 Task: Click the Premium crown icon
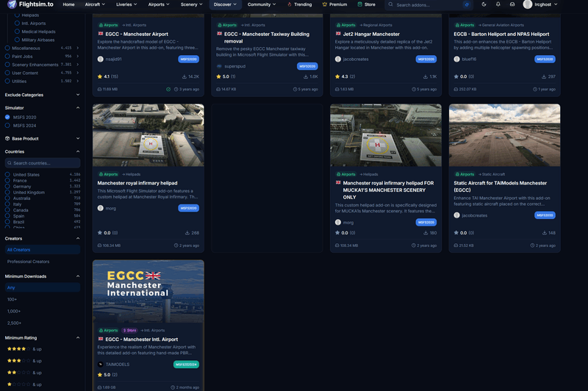325,4
